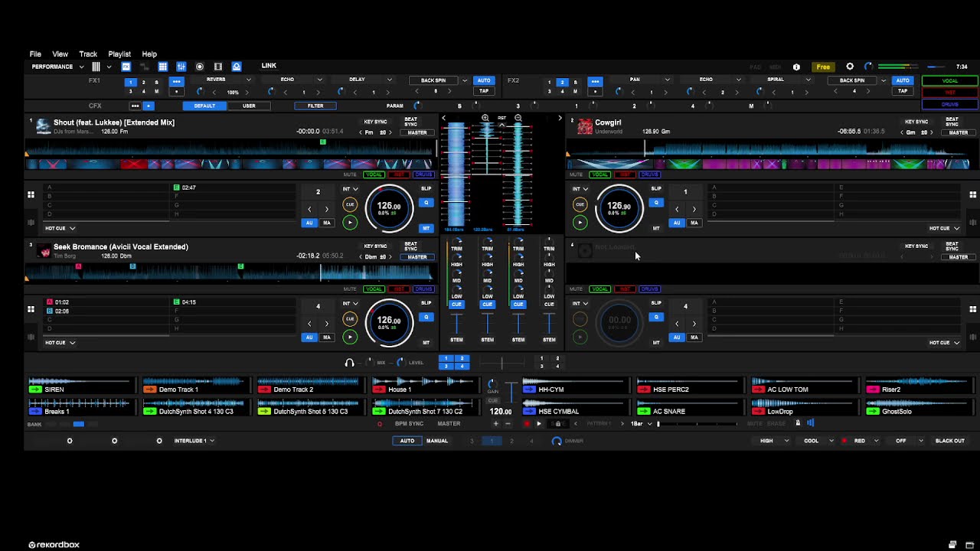980x551 pixels.
Task: Switch to the USER CFX tab
Action: 249,106
